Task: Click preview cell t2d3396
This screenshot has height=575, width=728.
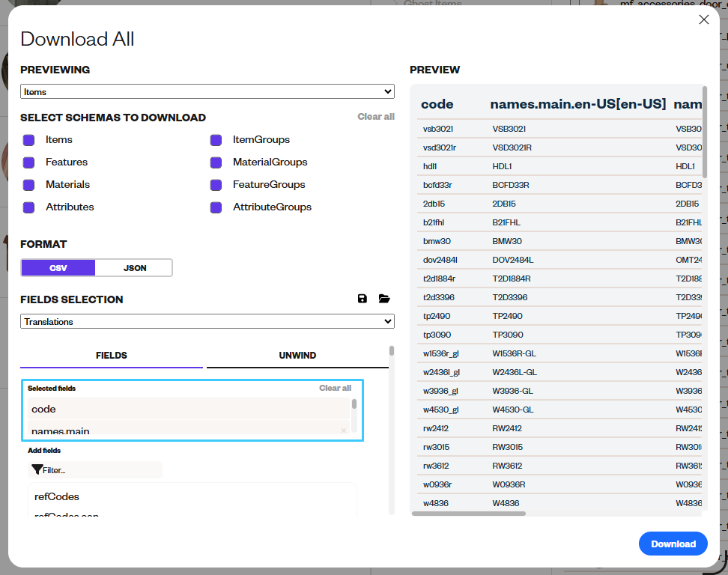Action: 438,297
